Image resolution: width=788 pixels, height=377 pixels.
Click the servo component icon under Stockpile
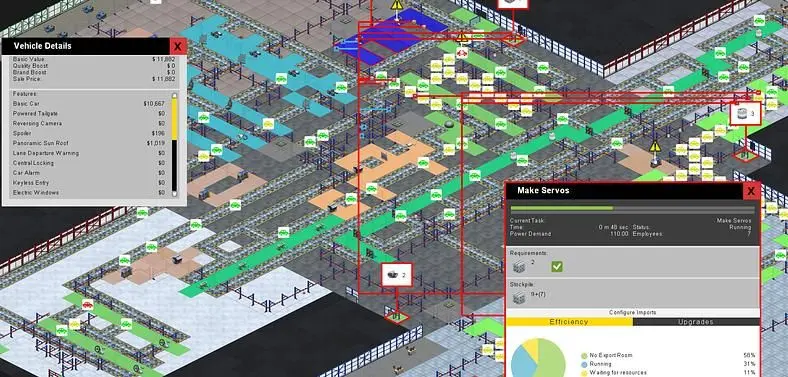click(x=519, y=298)
